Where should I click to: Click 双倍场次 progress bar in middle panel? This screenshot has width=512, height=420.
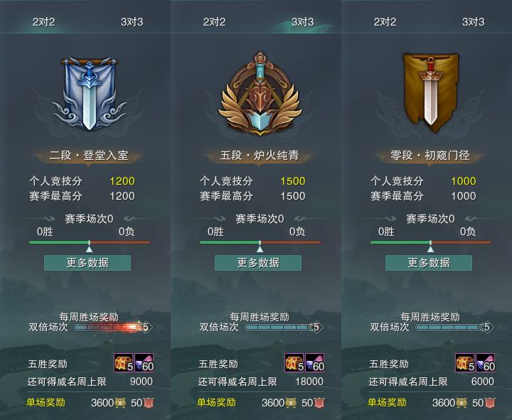284,327
